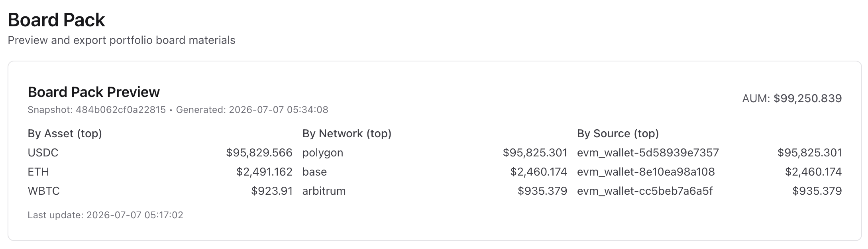Click source evm_wallet-8e10ea98a108
The image size is (868, 249).
[646, 172]
